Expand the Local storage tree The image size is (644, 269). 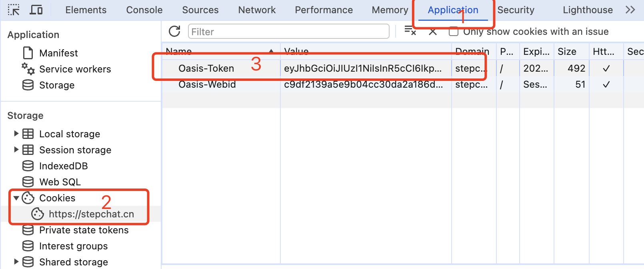(x=16, y=134)
